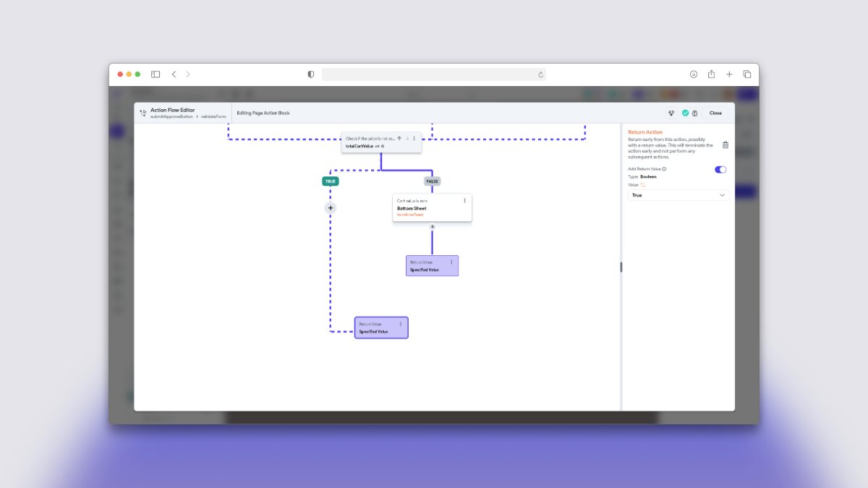Open the kebab menu on the upper Return Value node
Image resolution: width=868 pixels, height=488 pixels.
[x=451, y=262]
